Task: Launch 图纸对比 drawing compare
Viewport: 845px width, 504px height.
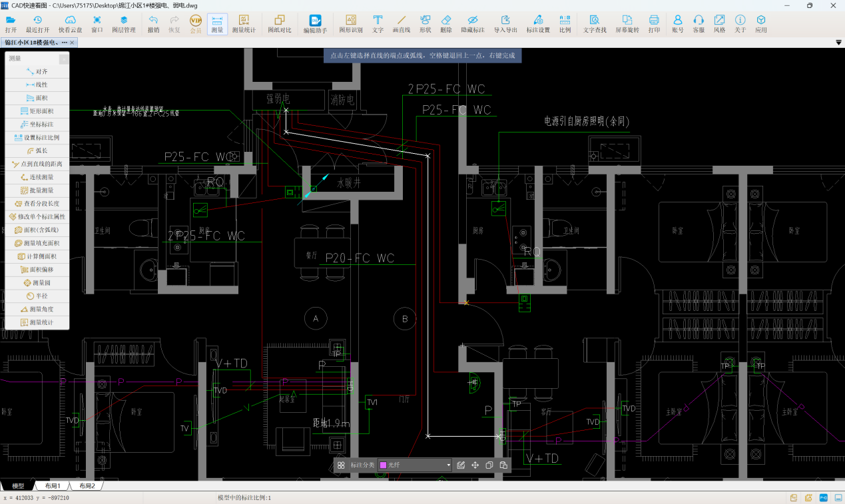Action: [280, 24]
